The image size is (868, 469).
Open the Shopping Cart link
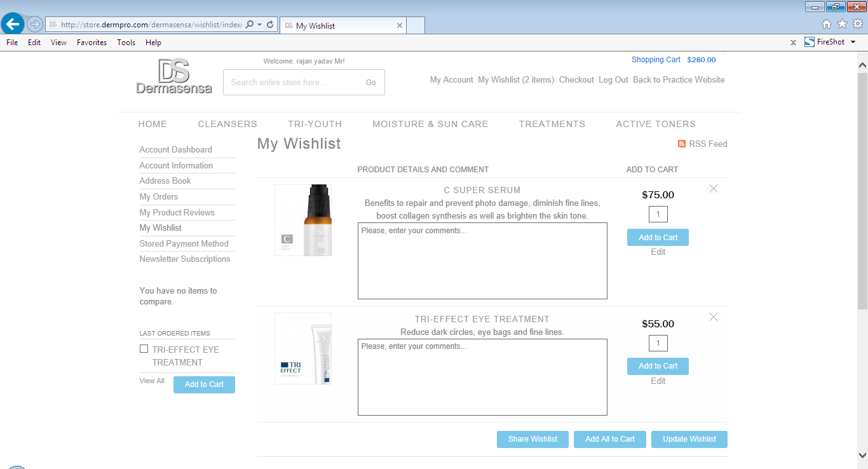click(x=656, y=60)
